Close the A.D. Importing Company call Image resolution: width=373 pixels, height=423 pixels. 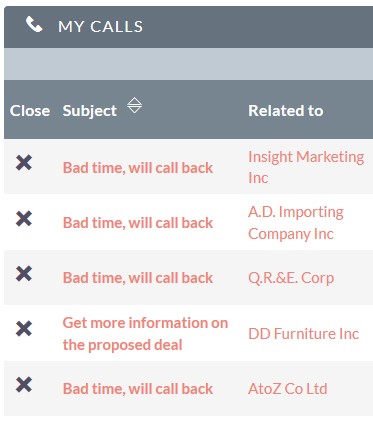pos(24,219)
